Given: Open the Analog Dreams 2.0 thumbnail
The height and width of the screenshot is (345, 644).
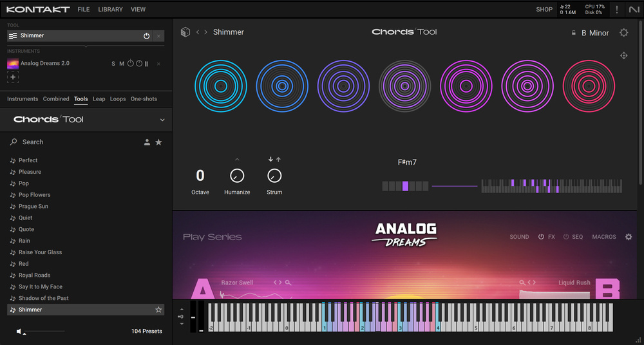Looking at the screenshot, I should coord(13,64).
